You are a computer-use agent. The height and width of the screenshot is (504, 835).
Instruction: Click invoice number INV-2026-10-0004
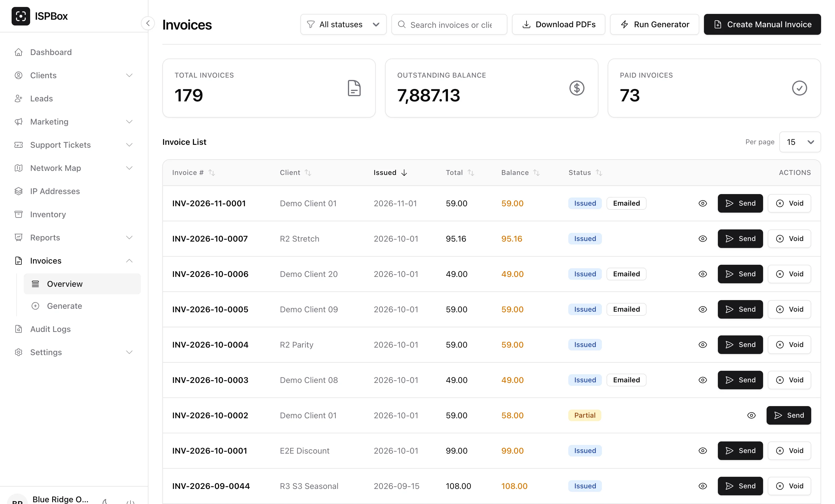210,345
